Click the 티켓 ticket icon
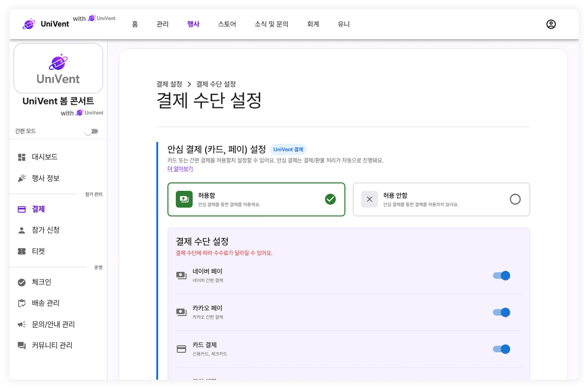The image size is (588, 389). pyautogui.click(x=22, y=251)
